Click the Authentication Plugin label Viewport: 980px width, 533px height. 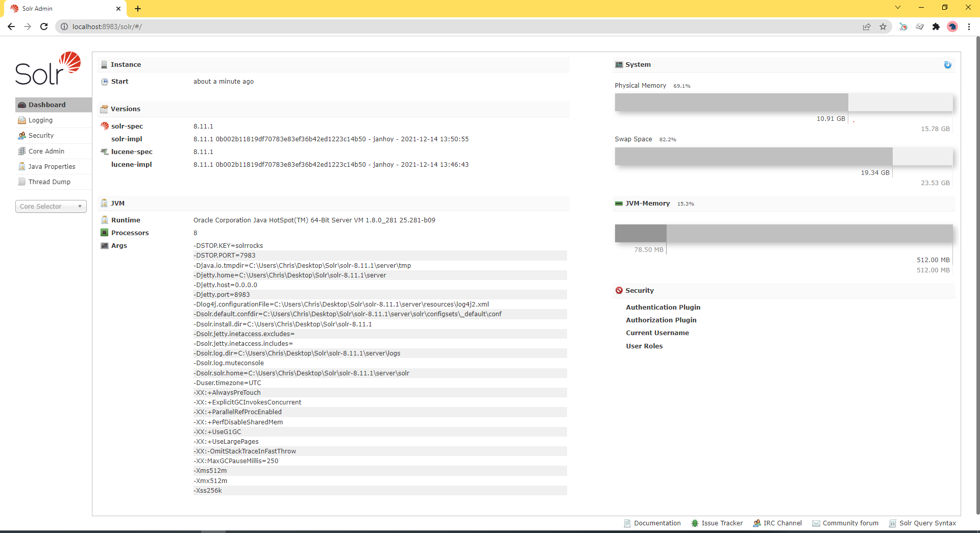(663, 307)
